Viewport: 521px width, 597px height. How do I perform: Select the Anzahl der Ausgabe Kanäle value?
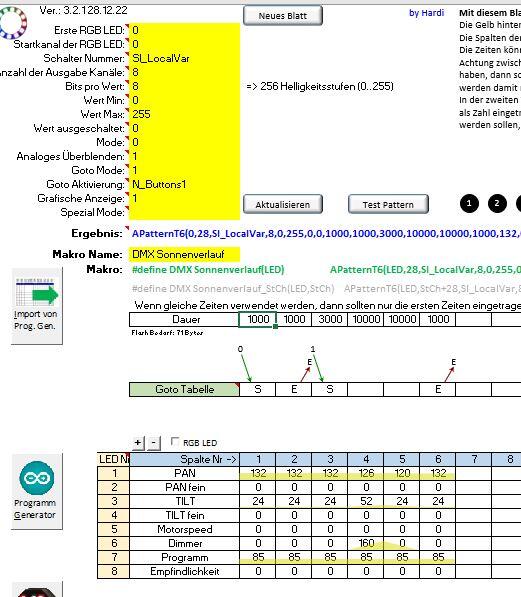click(x=185, y=72)
